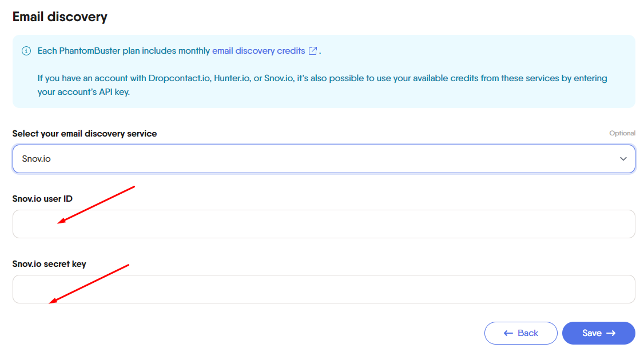Viewport: 644px width, 356px height.
Task: Click the Save button
Action: (x=598, y=333)
